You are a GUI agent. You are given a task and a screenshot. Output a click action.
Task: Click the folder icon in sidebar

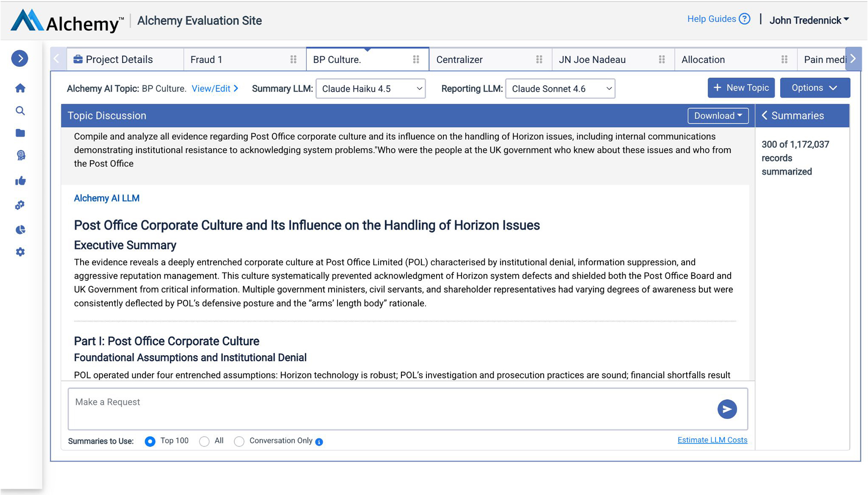click(x=20, y=133)
